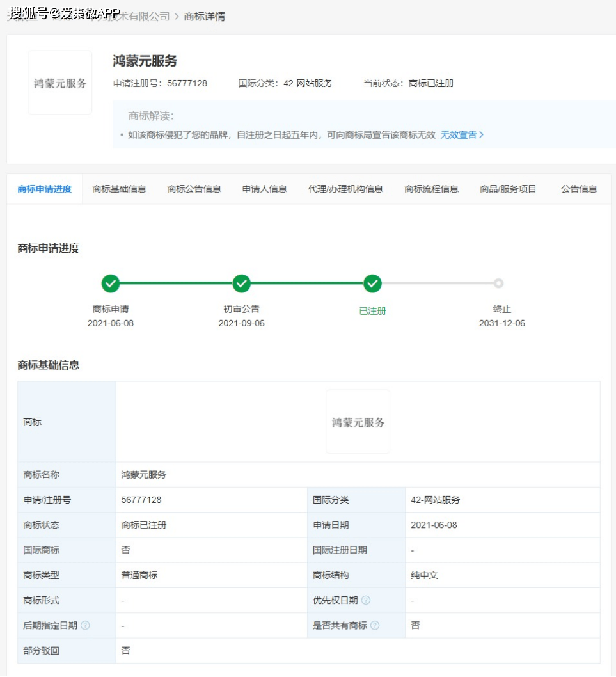Click the 国际注册日期 label cell
The height and width of the screenshot is (677, 616).
(356, 550)
